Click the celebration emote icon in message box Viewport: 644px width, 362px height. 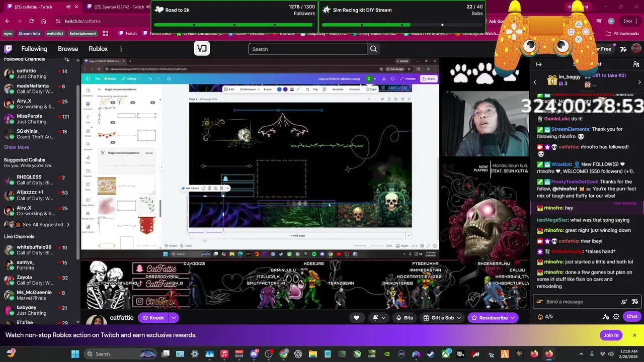(624, 302)
